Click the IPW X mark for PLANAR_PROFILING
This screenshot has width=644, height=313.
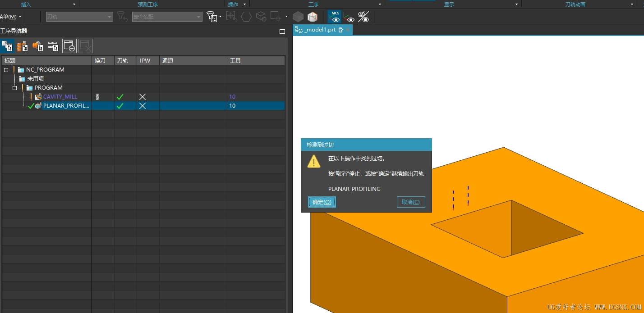(x=143, y=105)
